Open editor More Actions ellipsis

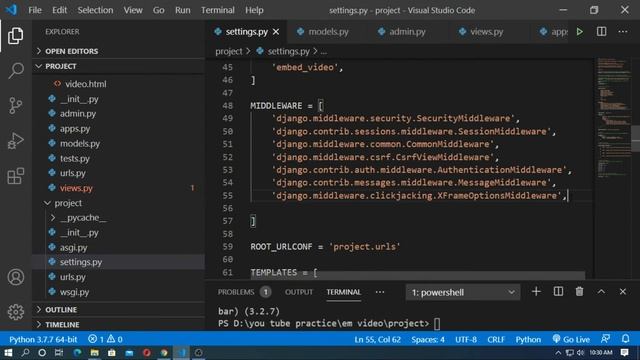click(623, 31)
